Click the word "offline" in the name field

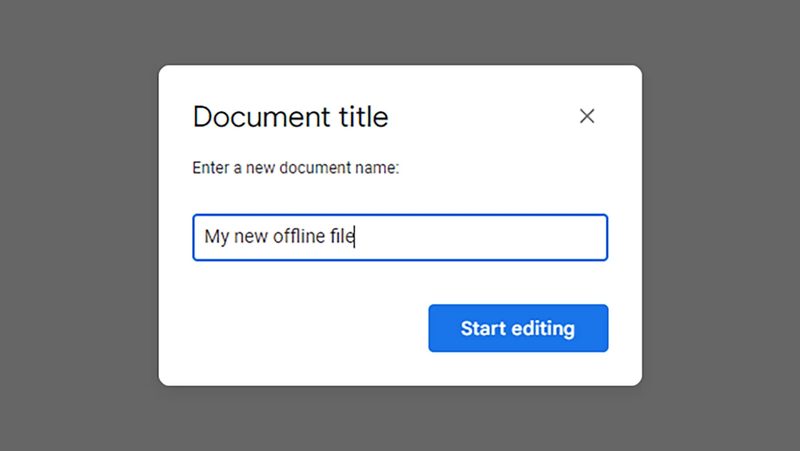pos(299,237)
